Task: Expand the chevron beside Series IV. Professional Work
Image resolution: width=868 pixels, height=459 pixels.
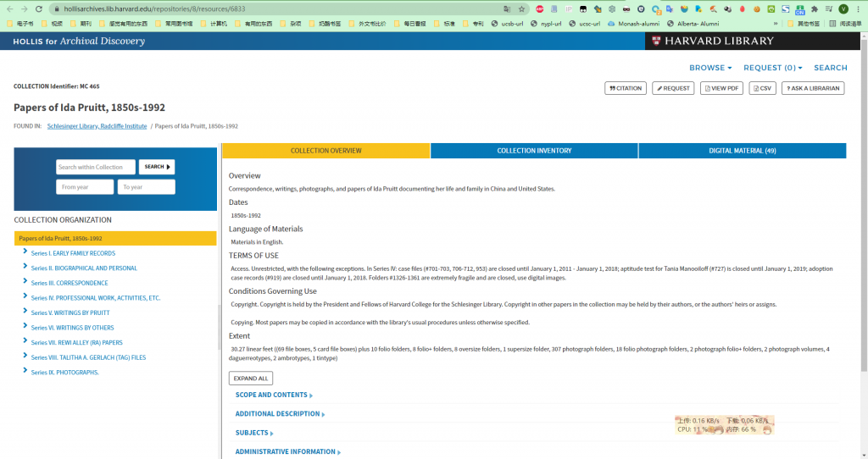Action: [x=25, y=296]
